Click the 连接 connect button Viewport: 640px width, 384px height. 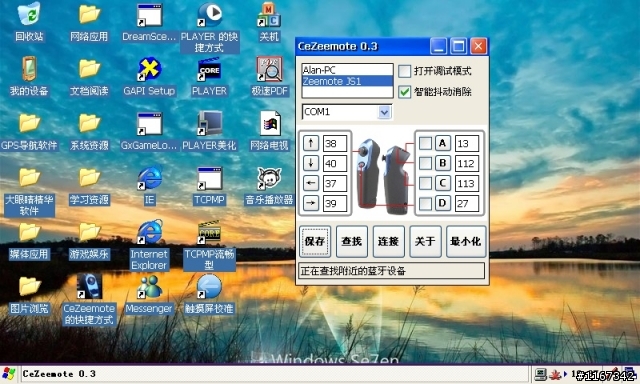(388, 241)
